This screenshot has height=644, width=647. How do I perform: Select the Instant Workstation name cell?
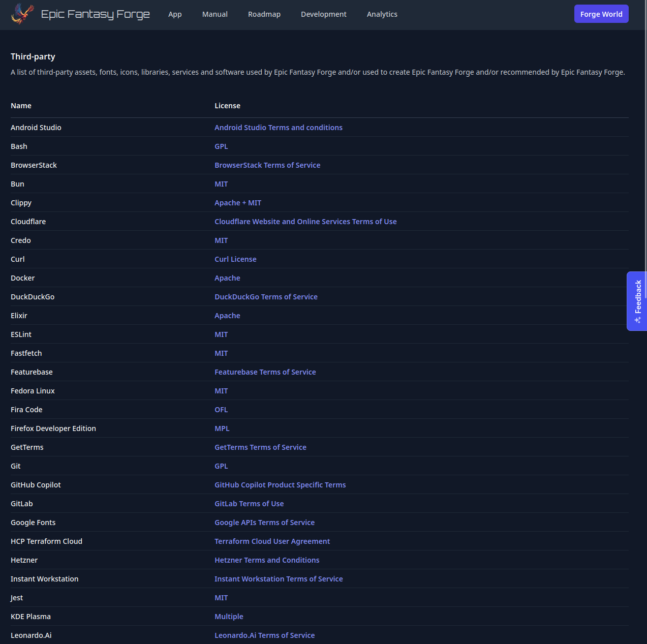[x=44, y=579]
